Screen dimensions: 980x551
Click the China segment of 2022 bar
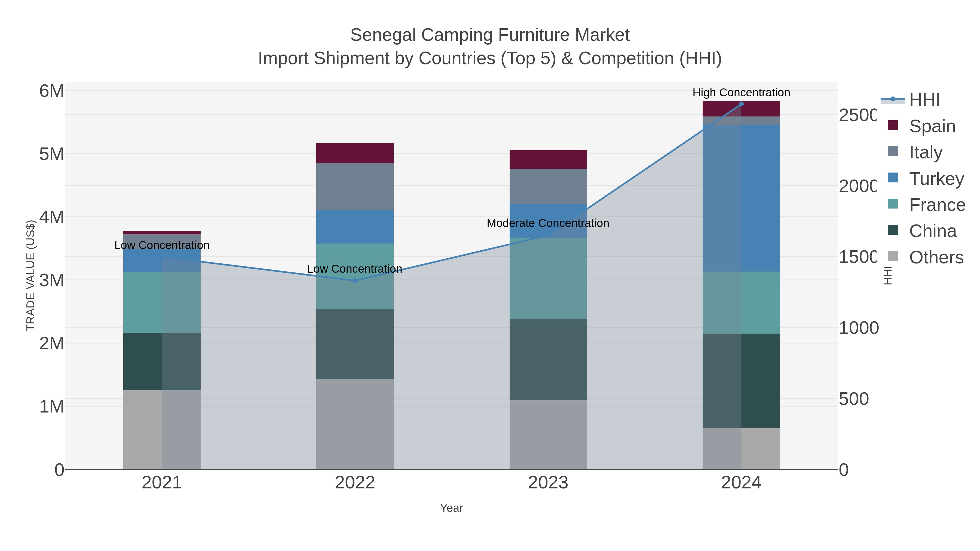(355, 344)
